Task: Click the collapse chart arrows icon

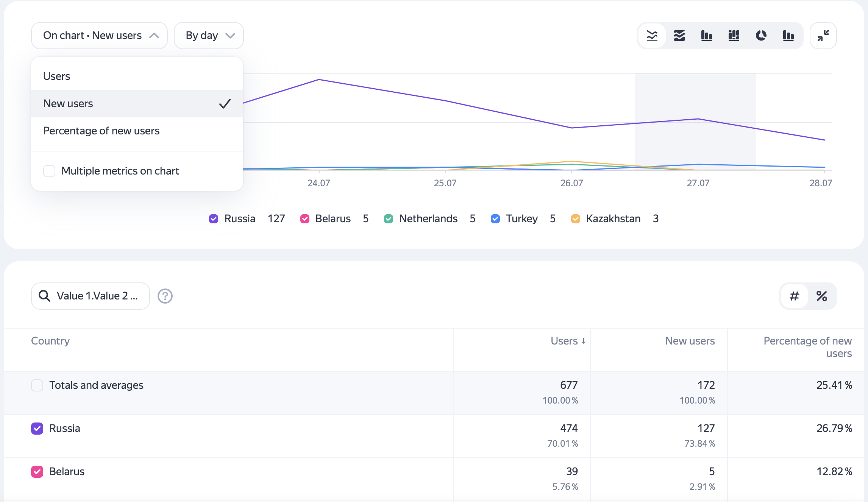Action: [x=823, y=36]
